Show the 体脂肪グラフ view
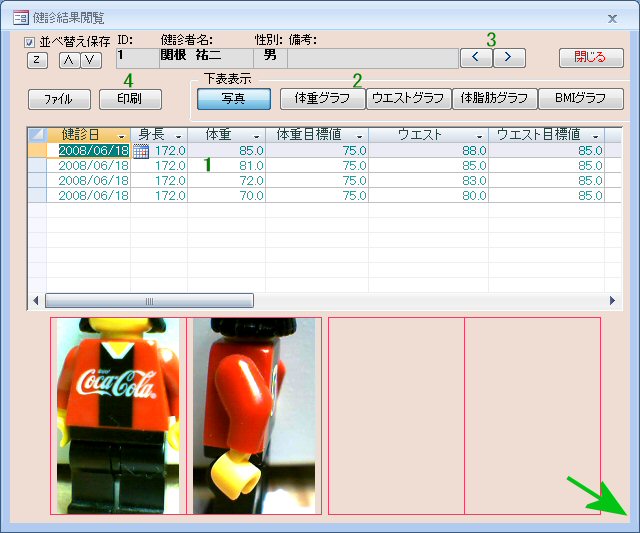 point(494,99)
